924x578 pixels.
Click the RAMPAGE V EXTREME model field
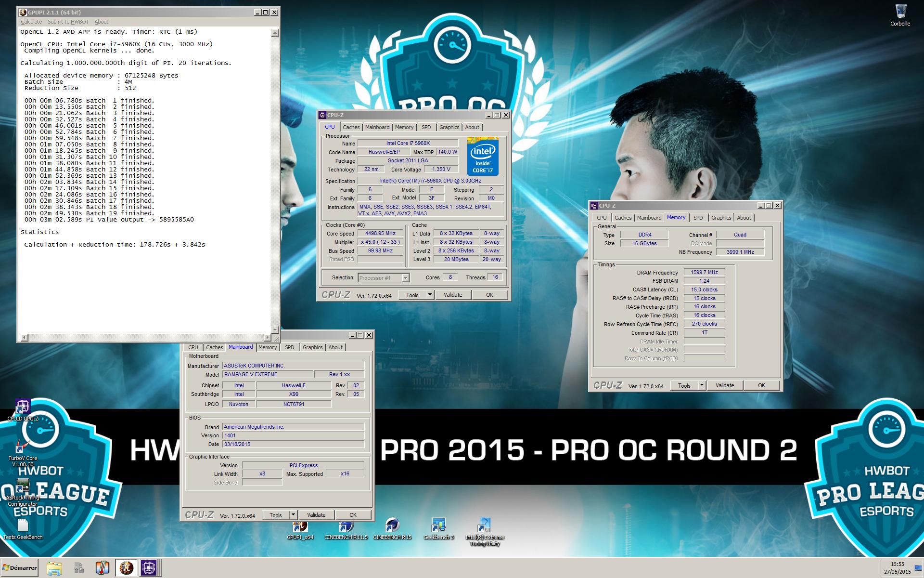pyautogui.click(x=267, y=374)
